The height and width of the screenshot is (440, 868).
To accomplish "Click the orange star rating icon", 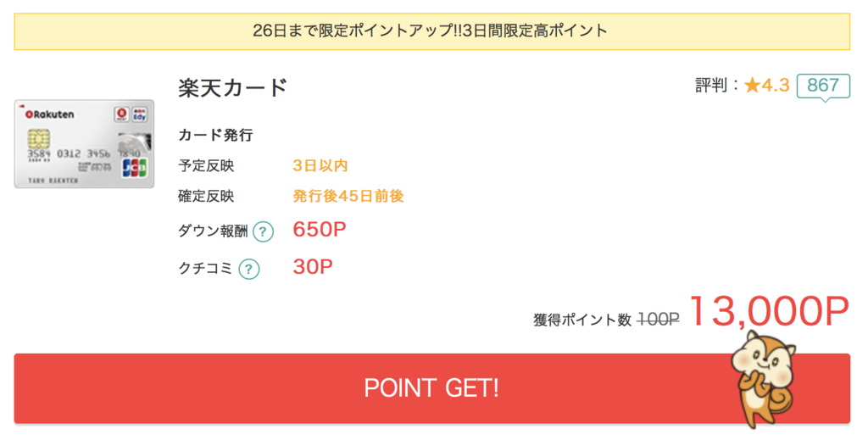I will (753, 86).
